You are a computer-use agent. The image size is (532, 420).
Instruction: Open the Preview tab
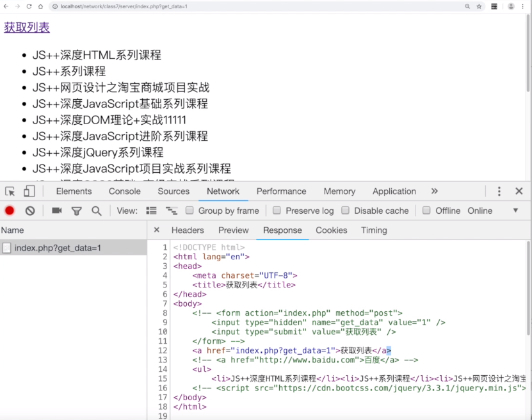pos(234,230)
